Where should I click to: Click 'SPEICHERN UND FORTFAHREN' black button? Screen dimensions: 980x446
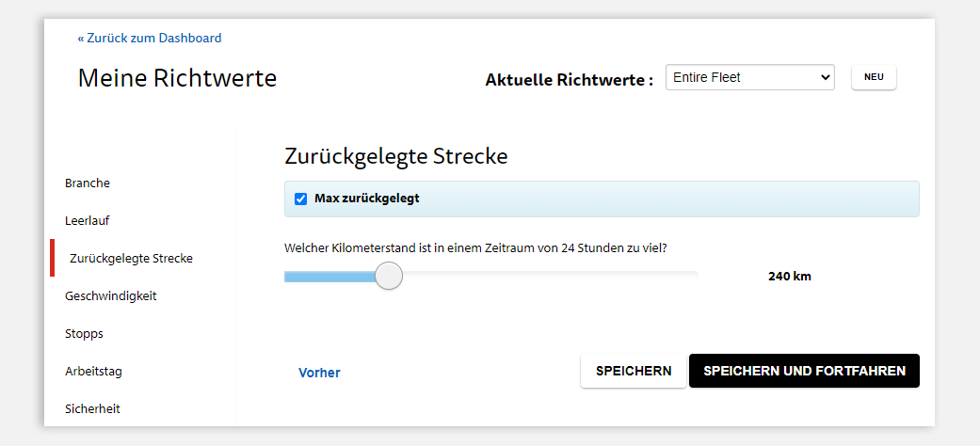[x=804, y=371]
